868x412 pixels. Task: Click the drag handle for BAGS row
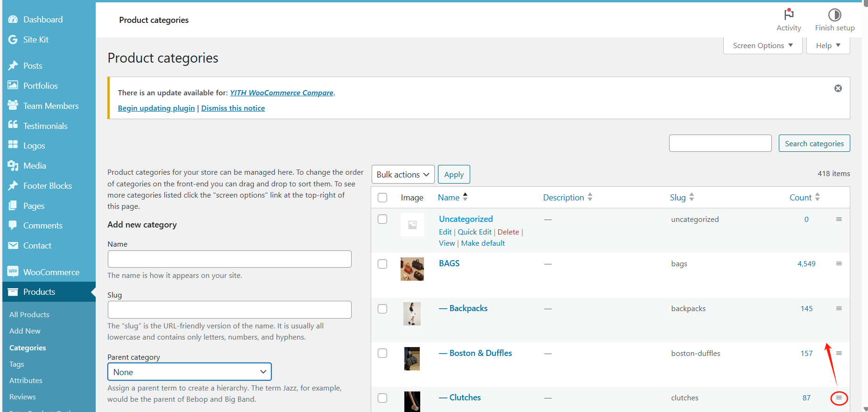tap(839, 264)
